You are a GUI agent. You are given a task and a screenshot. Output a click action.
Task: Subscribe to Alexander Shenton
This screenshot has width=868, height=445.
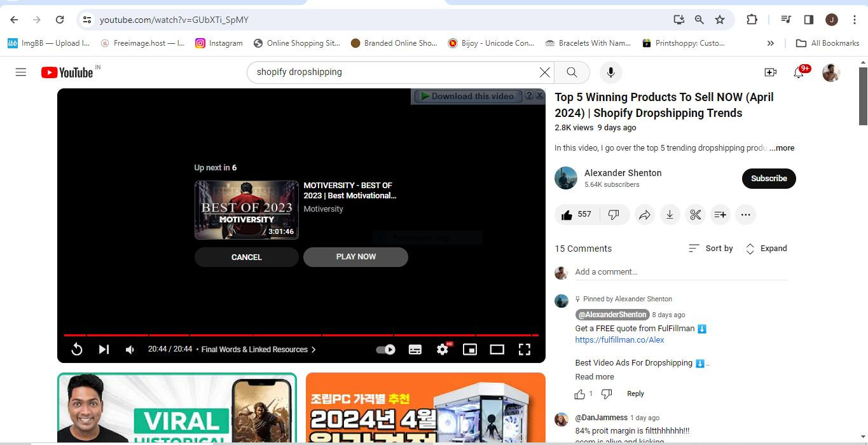point(769,179)
